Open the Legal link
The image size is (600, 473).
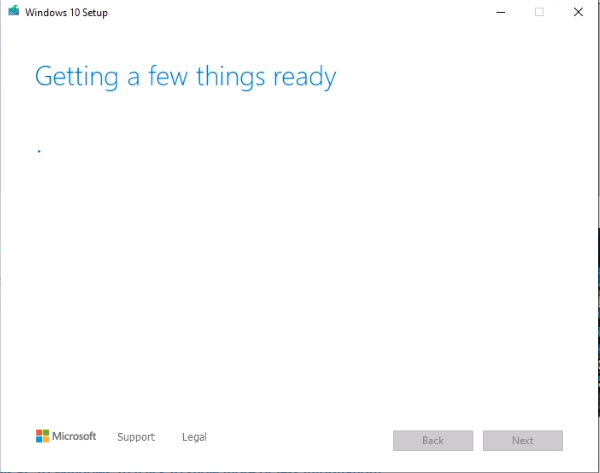(x=194, y=437)
